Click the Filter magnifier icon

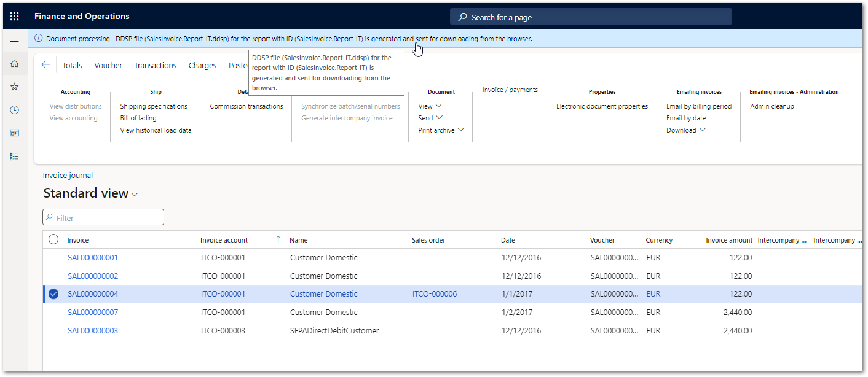click(49, 217)
